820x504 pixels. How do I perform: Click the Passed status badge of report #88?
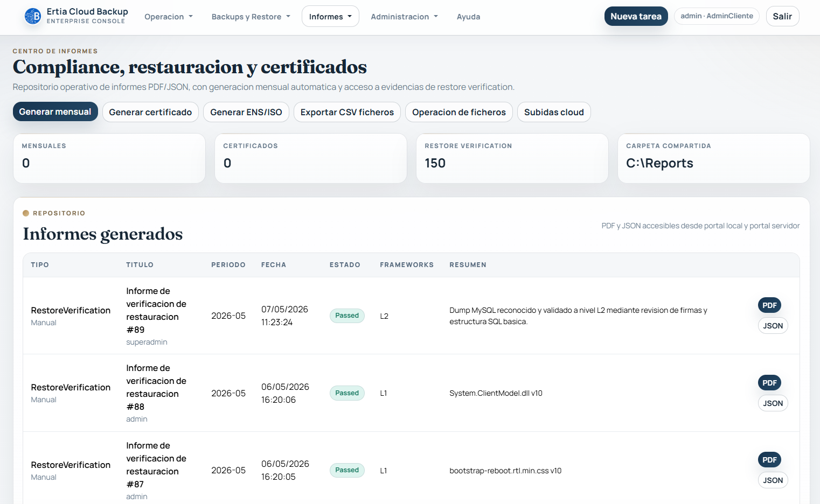point(347,393)
